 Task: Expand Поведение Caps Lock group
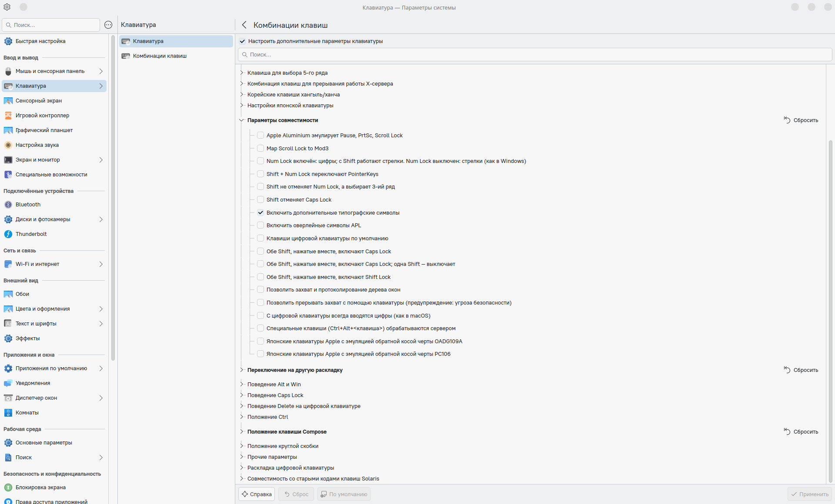[x=242, y=395]
